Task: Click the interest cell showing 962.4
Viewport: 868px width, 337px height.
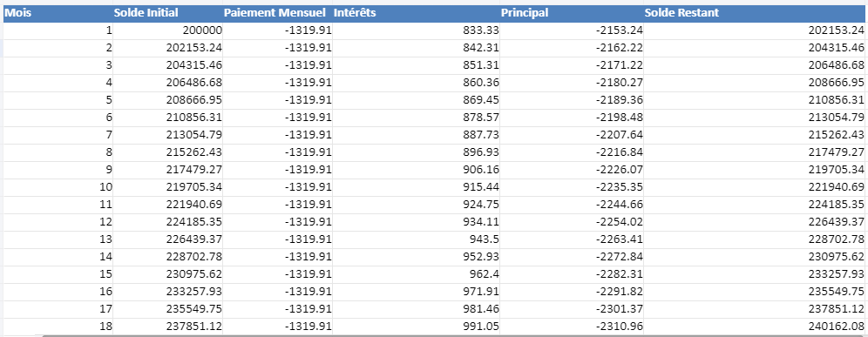Action: coord(416,274)
